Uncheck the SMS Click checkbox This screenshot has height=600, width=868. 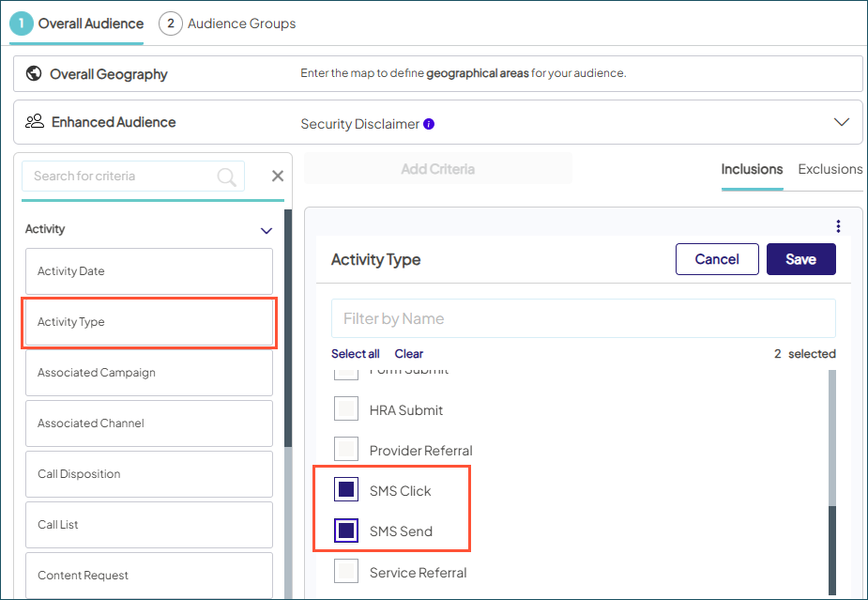click(x=346, y=489)
